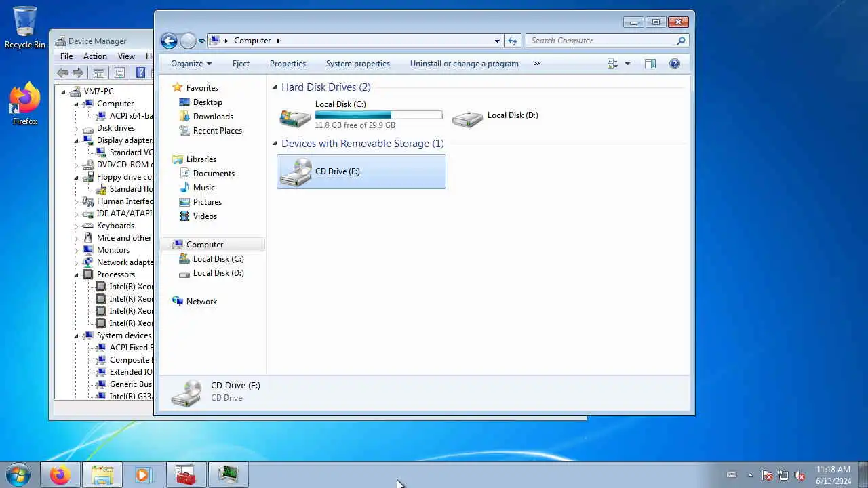Open Device Manager File menu
The width and height of the screenshot is (868, 488).
tap(66, 56)
